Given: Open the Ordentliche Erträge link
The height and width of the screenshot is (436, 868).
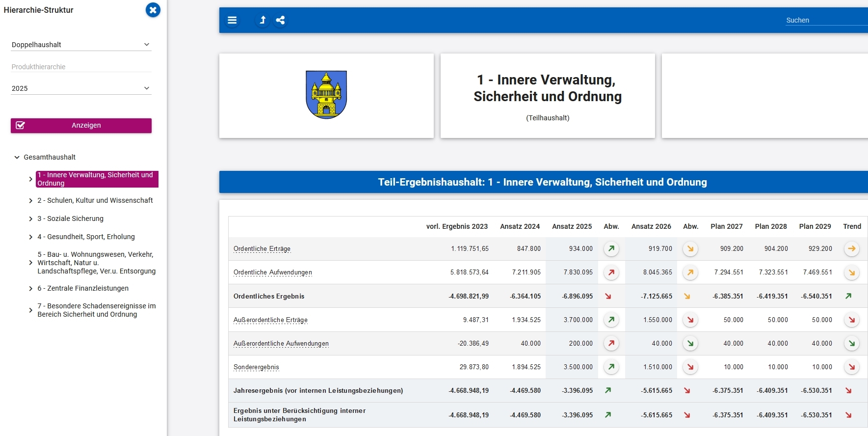Looking at the screenshot, I should pos(262,249).
